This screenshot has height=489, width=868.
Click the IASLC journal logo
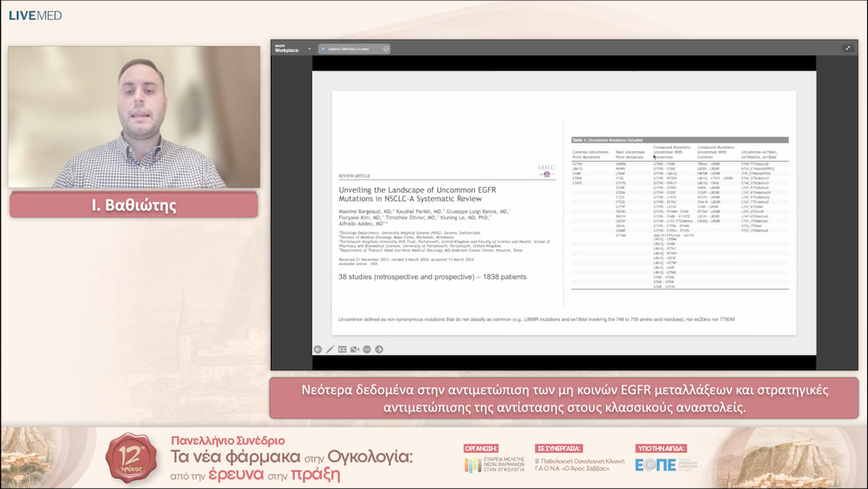pos(544,170)
